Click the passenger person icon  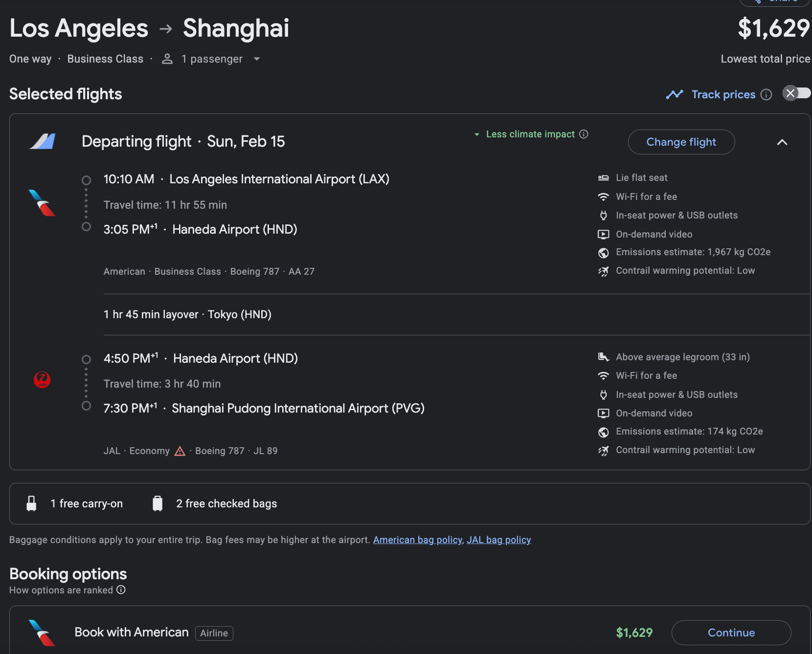(x=167, y=59)
